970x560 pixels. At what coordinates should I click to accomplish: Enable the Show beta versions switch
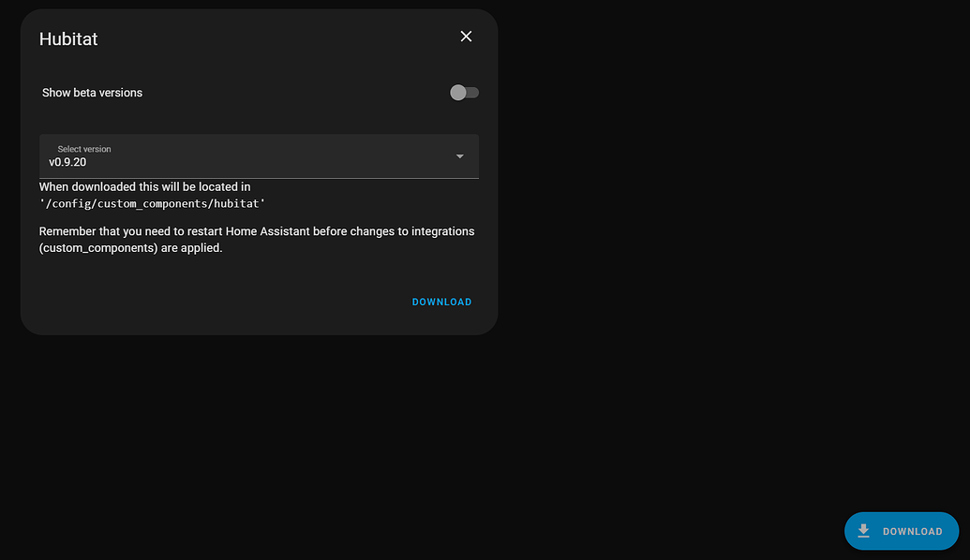[x=463, y=92]
